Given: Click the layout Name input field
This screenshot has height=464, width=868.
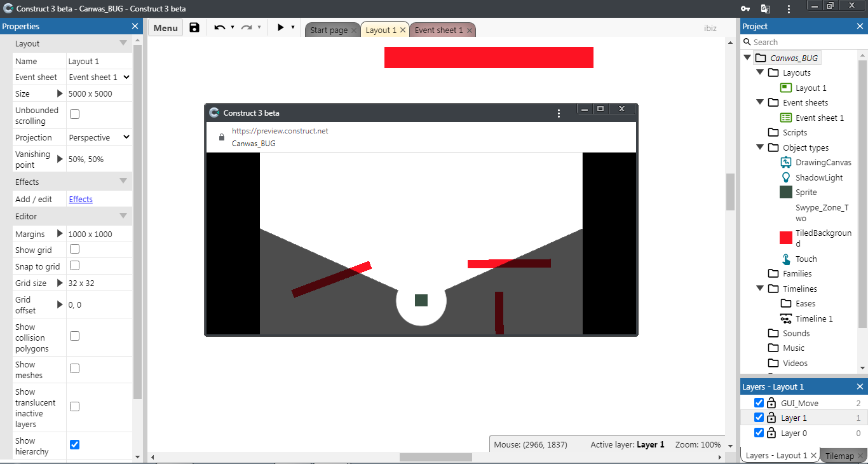Looking at the screenshot, I should [99, 61].
